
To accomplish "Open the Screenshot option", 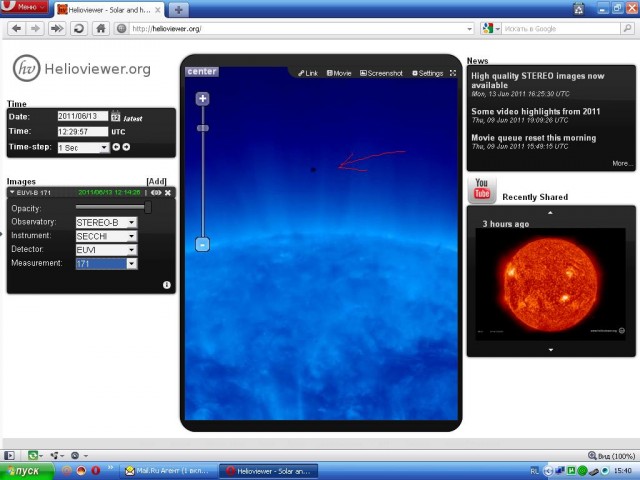I will 381,73.
